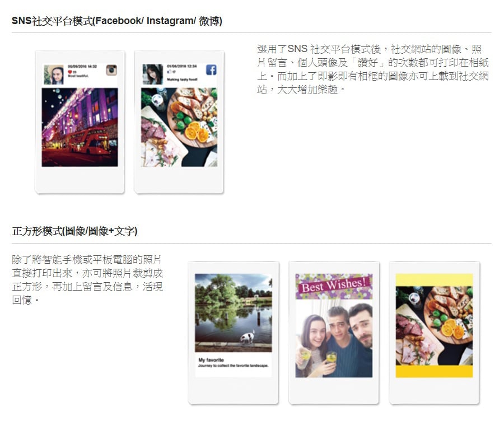Click the 正方形模式 section heading
Image resolution: width=504 pixels, height=430 pixels.
coord(74,231)
